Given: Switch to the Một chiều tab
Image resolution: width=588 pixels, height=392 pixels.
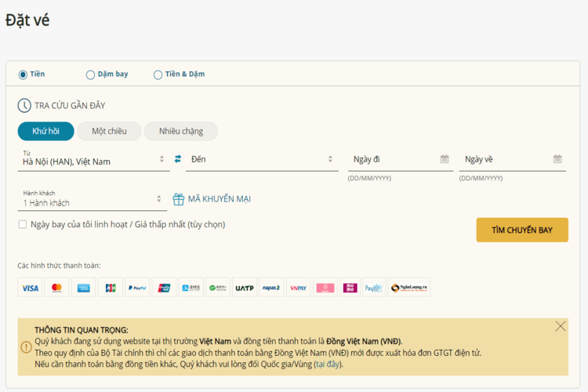Looking at the screenshot, I should click(109, 131).
